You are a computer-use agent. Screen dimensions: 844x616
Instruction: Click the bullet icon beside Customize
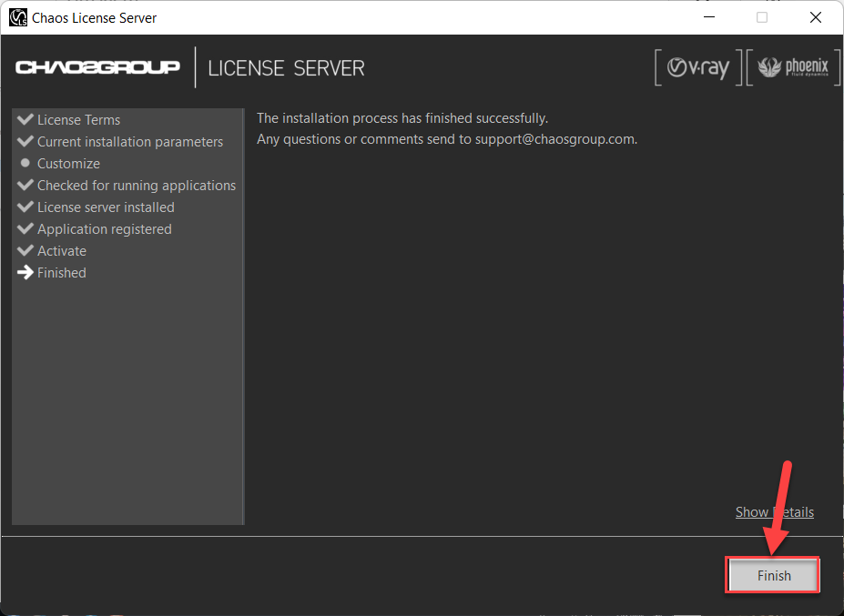(x=25, y=164)
